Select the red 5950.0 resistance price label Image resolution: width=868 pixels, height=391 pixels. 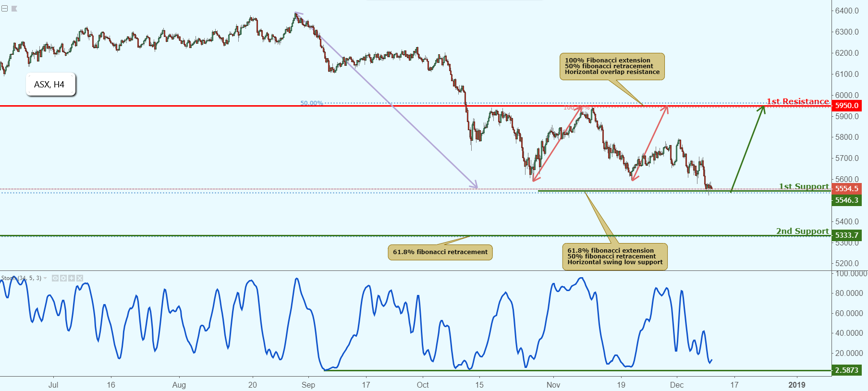click(x=846, y=106)
